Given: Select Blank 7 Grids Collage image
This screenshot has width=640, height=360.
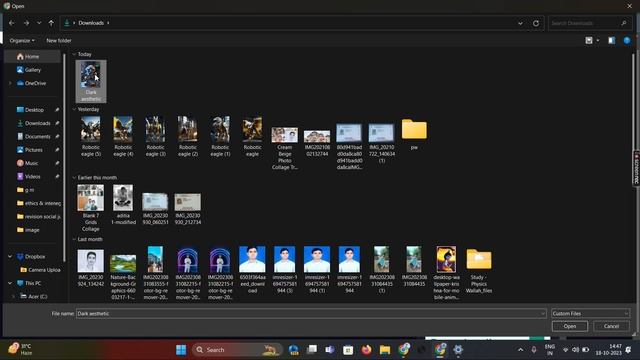Looking at the screenshot, I should pos(91,208).
